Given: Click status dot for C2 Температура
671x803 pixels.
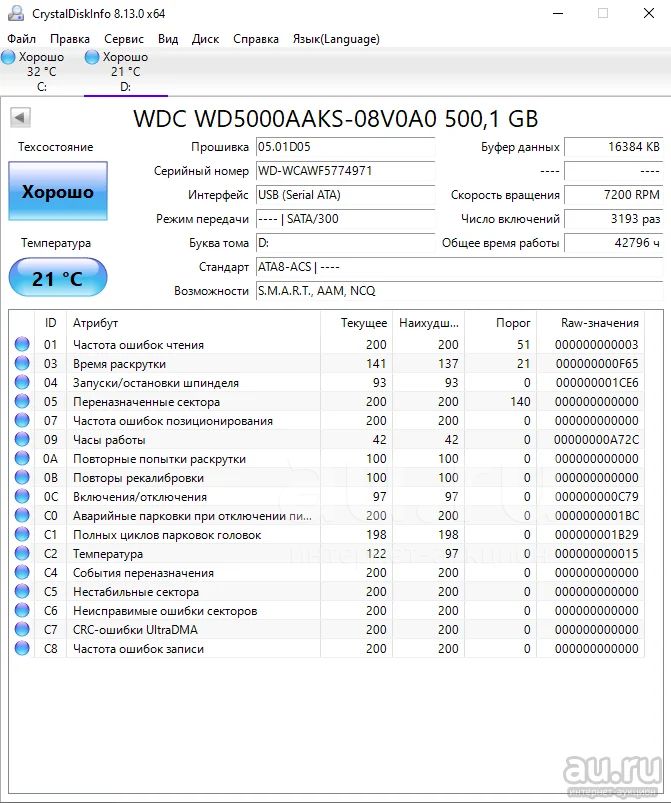Looking at the screenshot, I should point(22,553).
